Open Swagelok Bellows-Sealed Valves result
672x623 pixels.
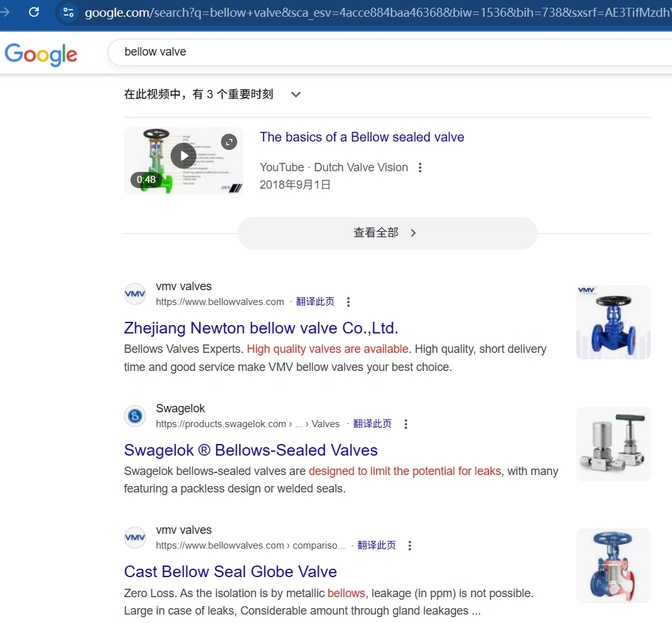click(251, 450)
